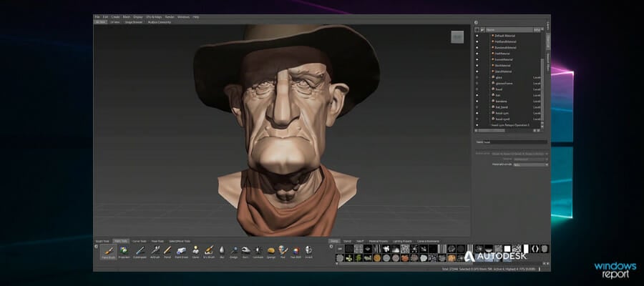Toggle visibility dot of hat object
644x286 pixels.
tap(477, 95)
